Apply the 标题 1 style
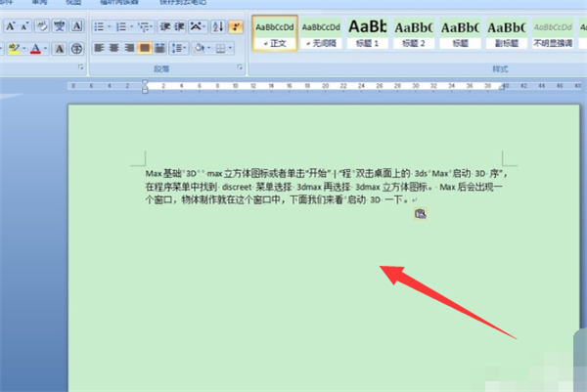The width and height of the screenshot is (587, 392). [368, 34]
